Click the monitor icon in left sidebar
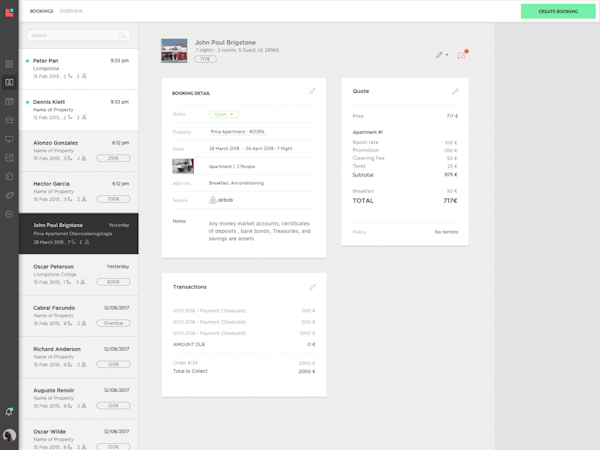Screen dimensions: 600x450 coord(10,139)
